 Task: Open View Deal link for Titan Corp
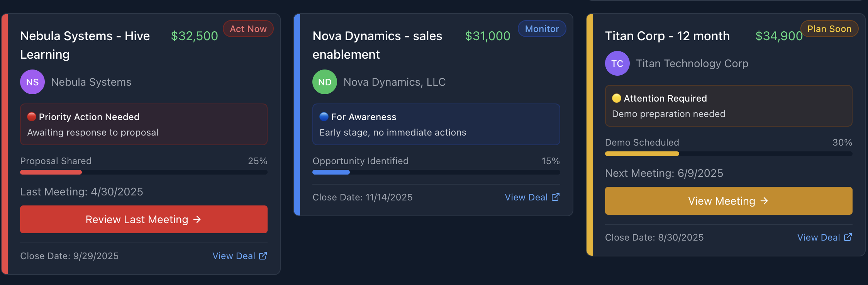tap(825, 237)
